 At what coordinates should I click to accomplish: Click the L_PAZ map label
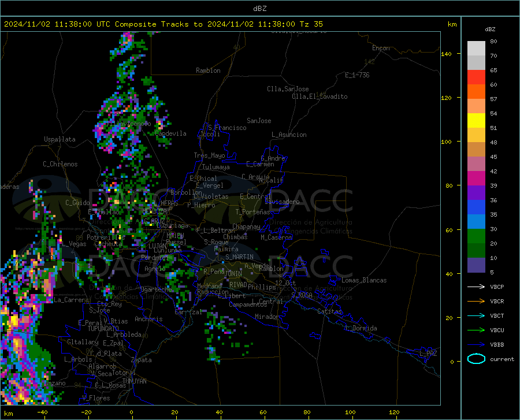click(x=428, y=354)
